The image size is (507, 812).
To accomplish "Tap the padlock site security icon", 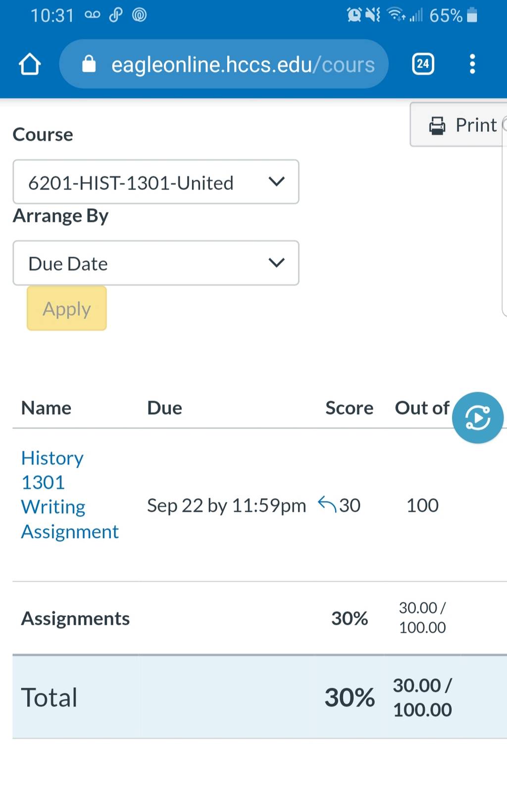I will 89,64.
